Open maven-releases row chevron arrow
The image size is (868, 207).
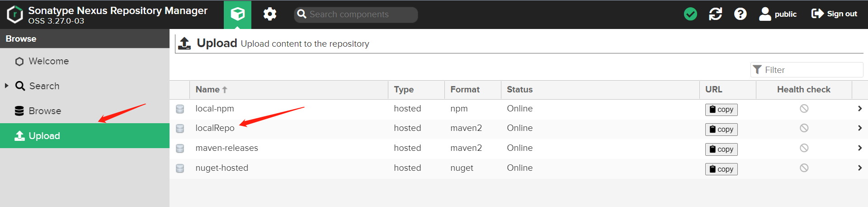859,148
